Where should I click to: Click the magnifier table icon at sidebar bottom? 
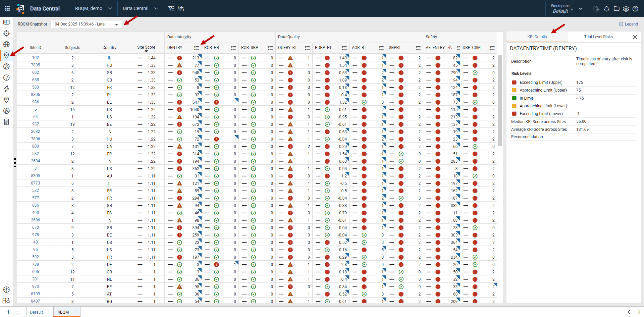[x=6, y=301]
